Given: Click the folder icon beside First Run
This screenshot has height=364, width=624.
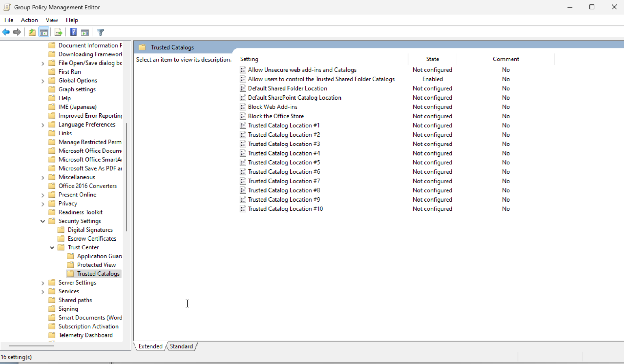Looking at the screenshot, I should point(52,72).
